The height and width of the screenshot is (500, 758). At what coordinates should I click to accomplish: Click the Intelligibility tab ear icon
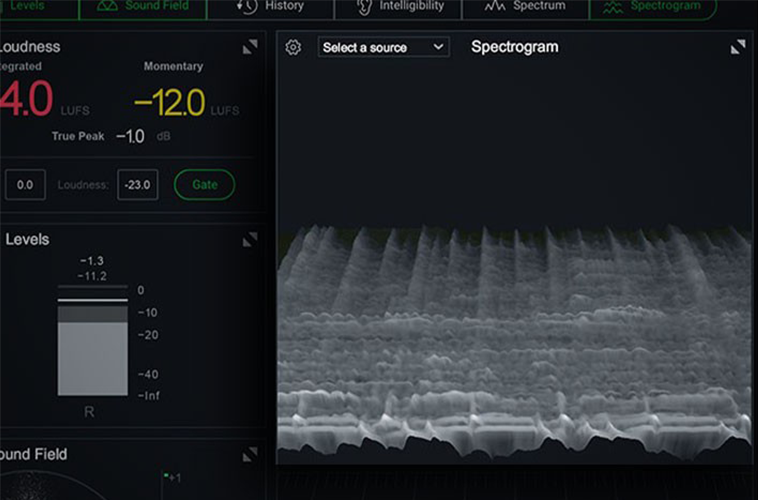[x=364, y=7]
